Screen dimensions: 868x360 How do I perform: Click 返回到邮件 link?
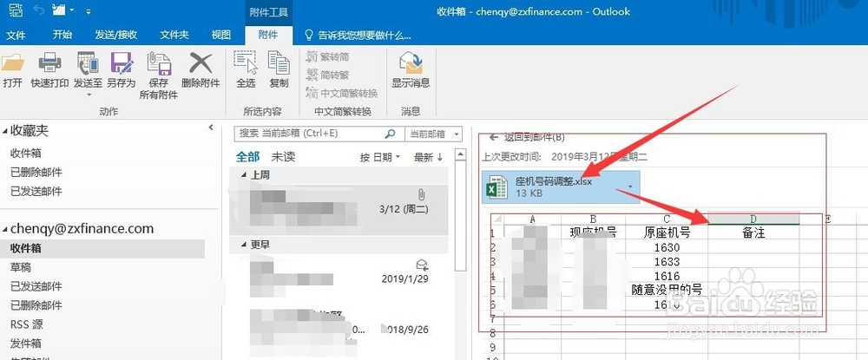[534, 138]
